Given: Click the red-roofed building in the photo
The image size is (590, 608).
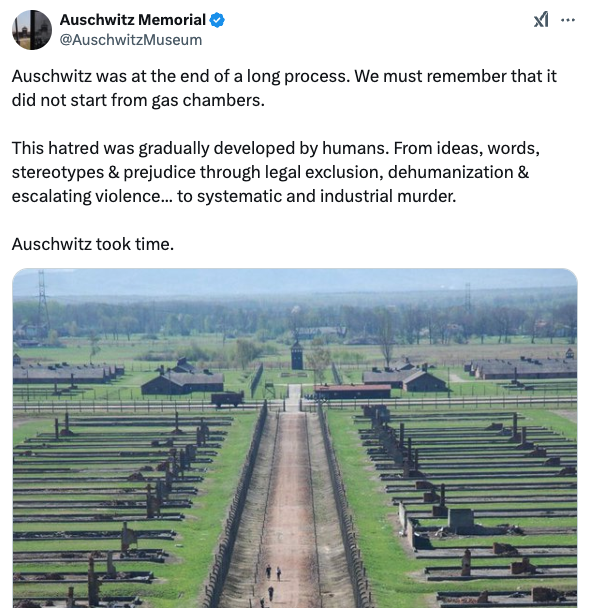Looking at the screenshot, I should 352,391.
